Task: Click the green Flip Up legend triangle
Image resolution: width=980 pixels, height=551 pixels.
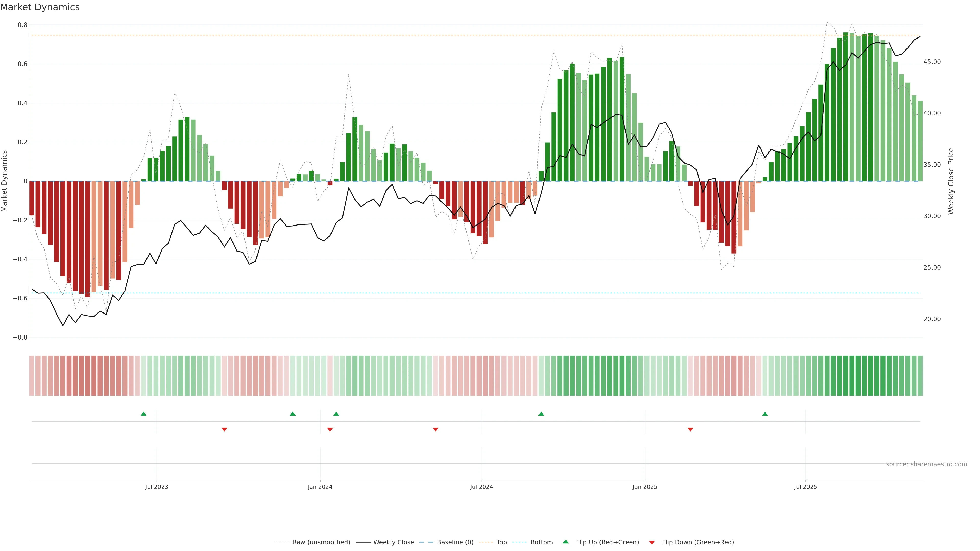Action: (565, 542)
